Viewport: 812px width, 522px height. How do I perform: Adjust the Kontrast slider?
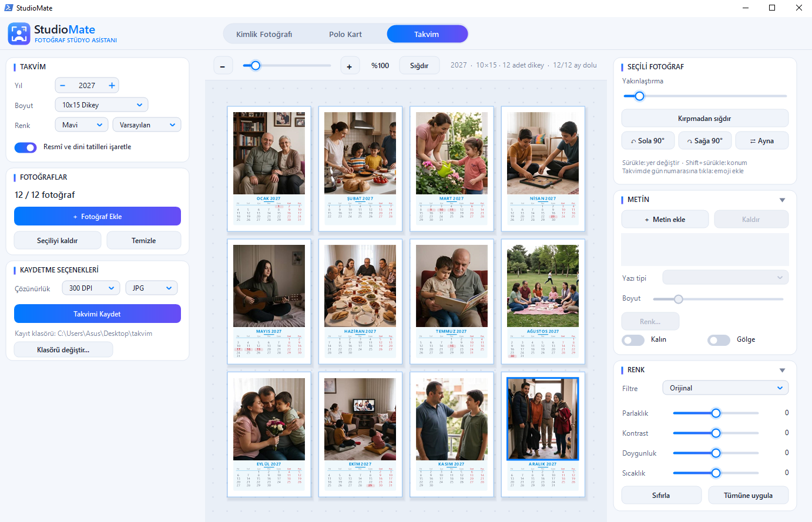tap(716, 433)
